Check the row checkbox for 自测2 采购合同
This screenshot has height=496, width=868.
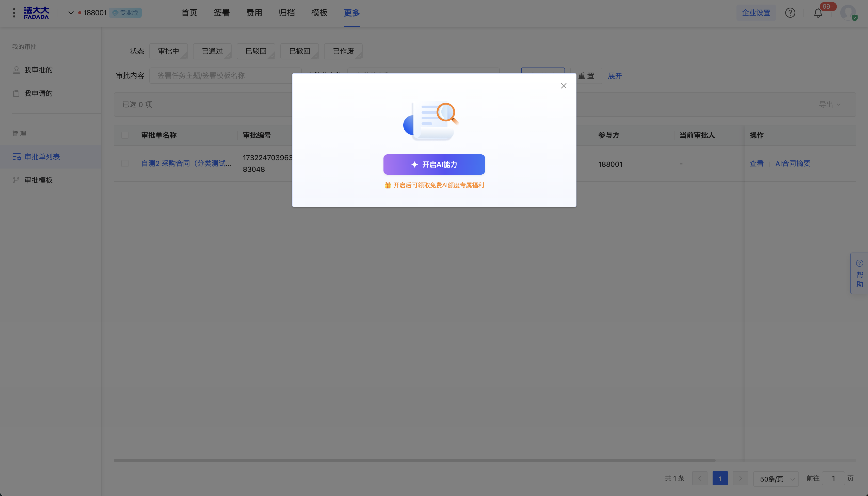pyautogui.click(x=125, y=163)
